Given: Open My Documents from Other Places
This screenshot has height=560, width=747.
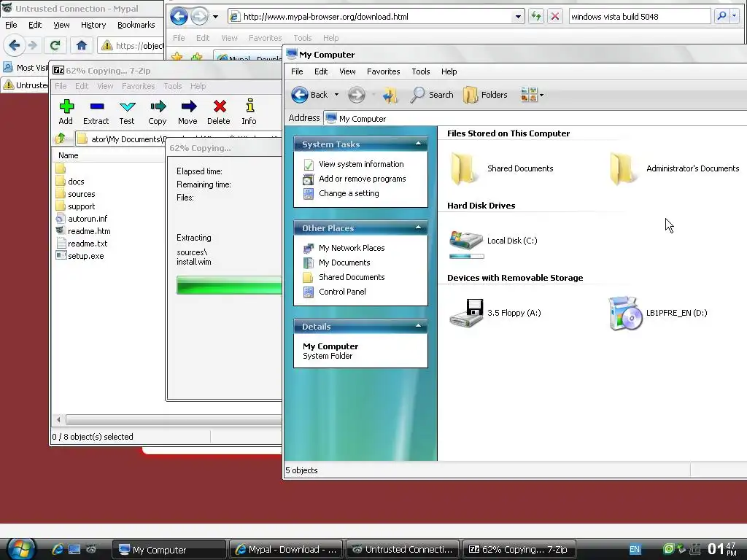Looking at the screenshot, I should pyautogui.click(x=344, y=262).
